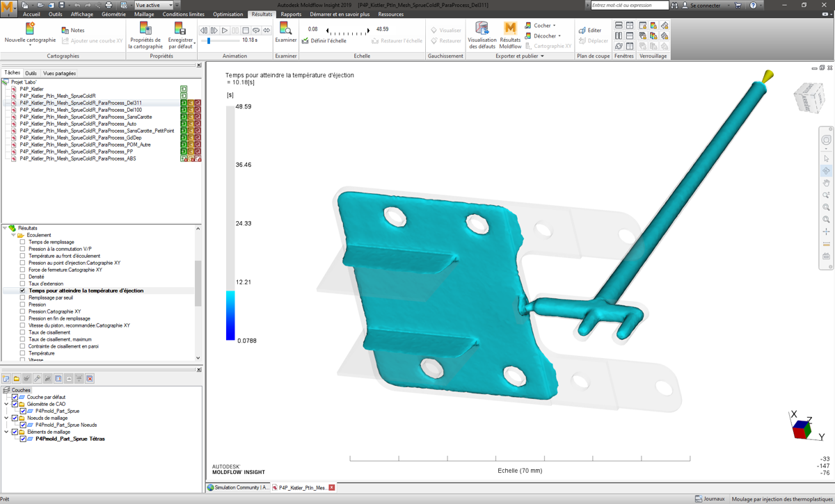Click the Nouvelle cartographie icon
The width and height of the screenshot is (835, 504).
[x=30, y=29]
